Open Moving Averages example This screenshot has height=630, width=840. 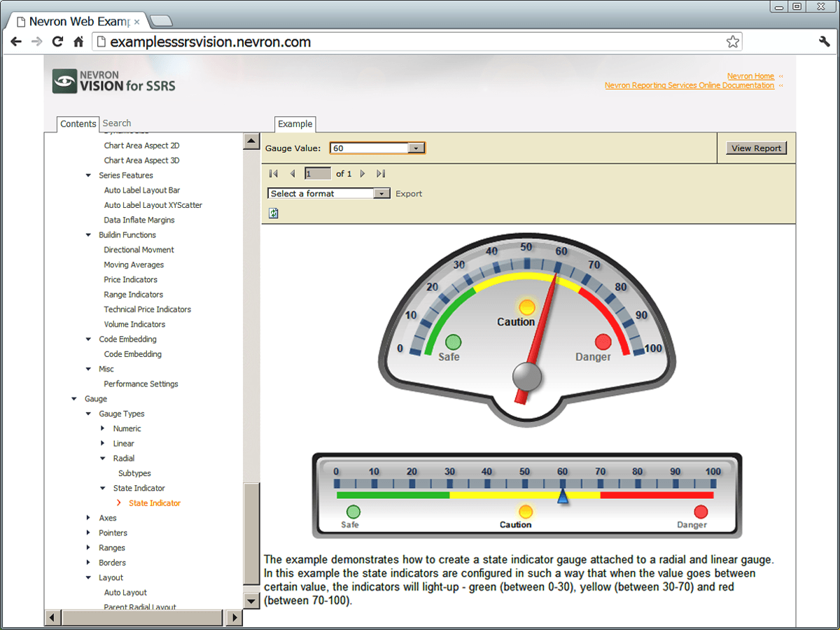(134, 265)
